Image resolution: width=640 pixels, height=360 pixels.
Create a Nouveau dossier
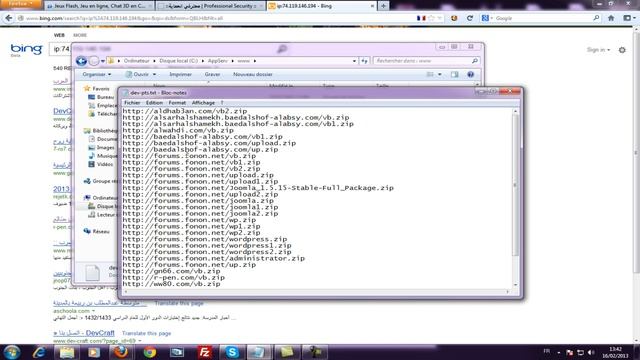[x=253, y=74]
